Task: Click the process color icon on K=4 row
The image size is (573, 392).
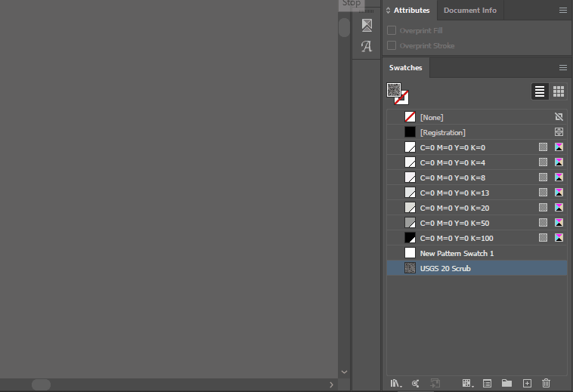Action: click(x=543, y=162)
